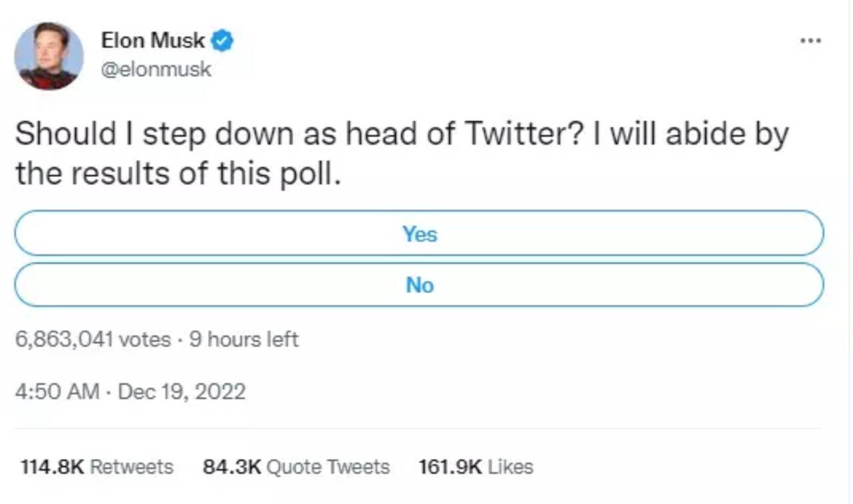The height and width of the screenshot is (504, 853).
Task: Click the 4:50 AM tweet time
Action: pos(57,391)
